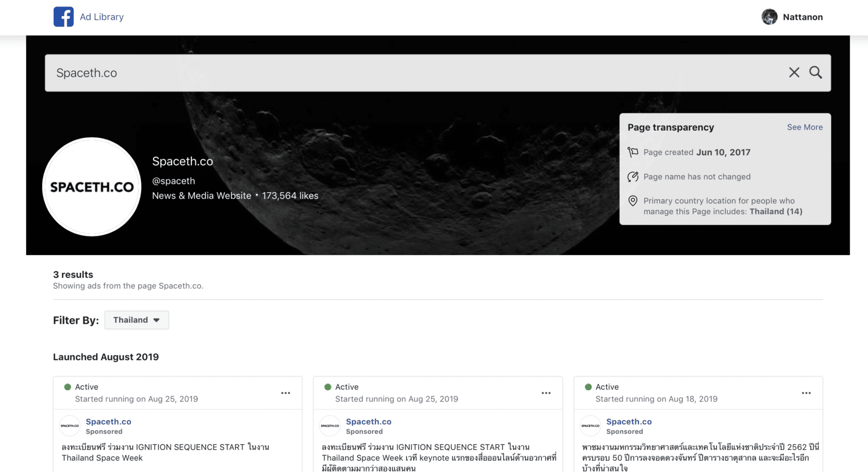
Task: Clear the search field with X icon
Action: coord(794,73)
